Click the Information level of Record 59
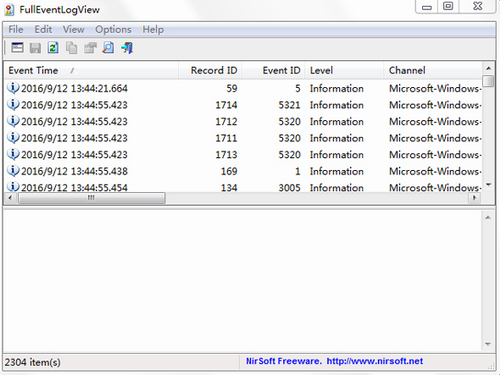 pos(337,88)
